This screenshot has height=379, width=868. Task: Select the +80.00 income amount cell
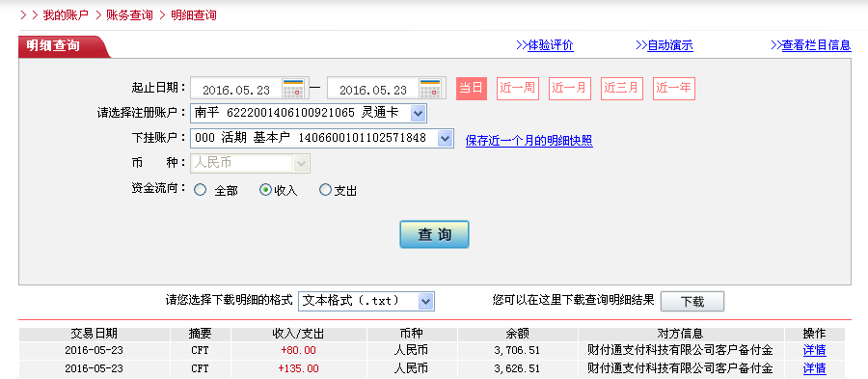298,350
